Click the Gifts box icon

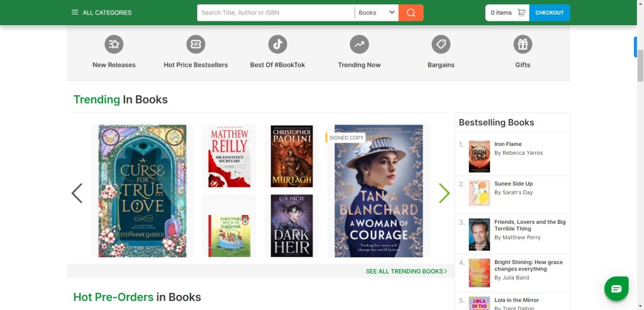(x=523, y=45)
